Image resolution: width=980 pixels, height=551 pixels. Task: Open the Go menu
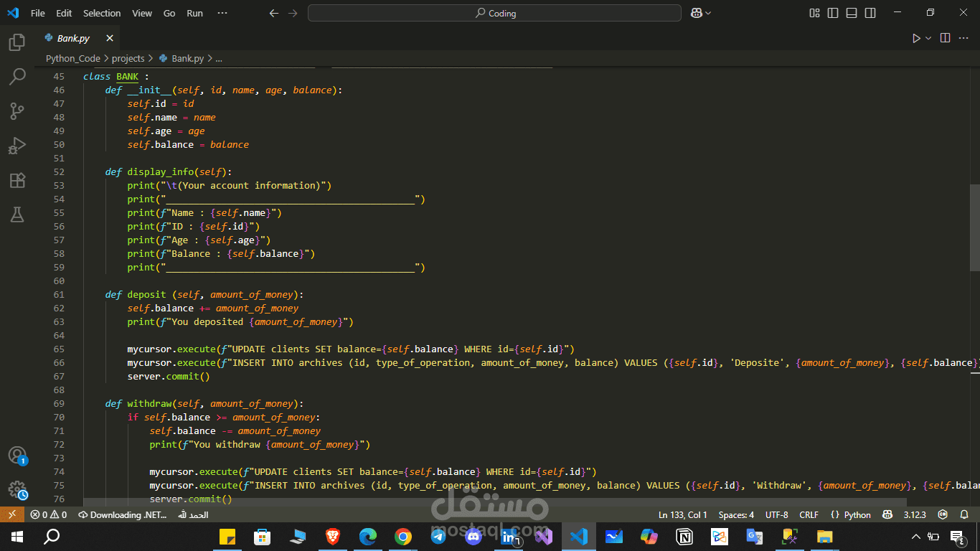169,13
